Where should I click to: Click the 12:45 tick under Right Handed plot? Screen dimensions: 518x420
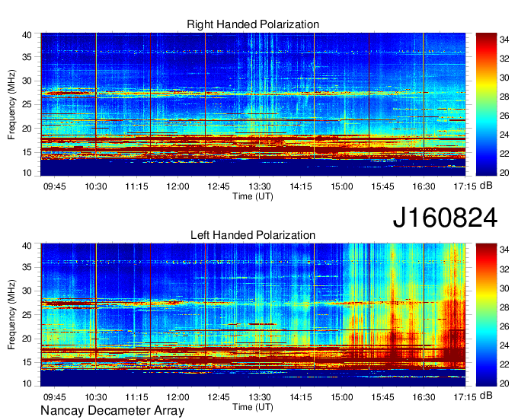(219, 186)
